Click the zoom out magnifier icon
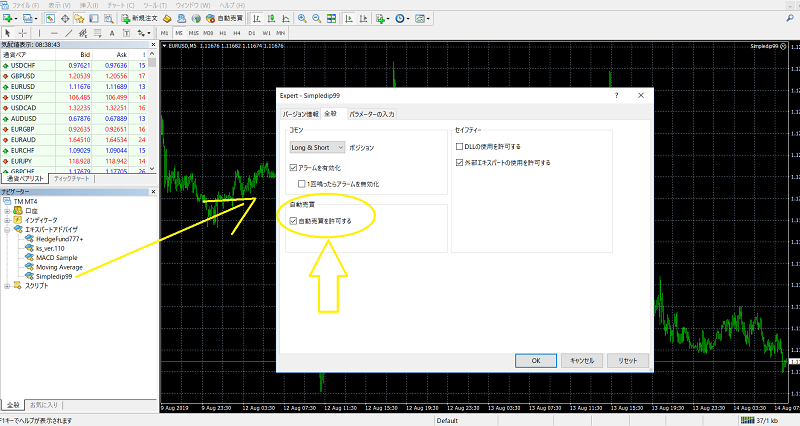The image size is (800, 426). (x=316, y=19)
